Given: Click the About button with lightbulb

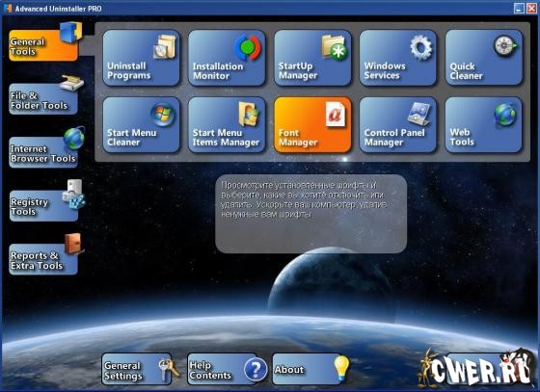Looking at the screenshot, I should click(308, 369).
